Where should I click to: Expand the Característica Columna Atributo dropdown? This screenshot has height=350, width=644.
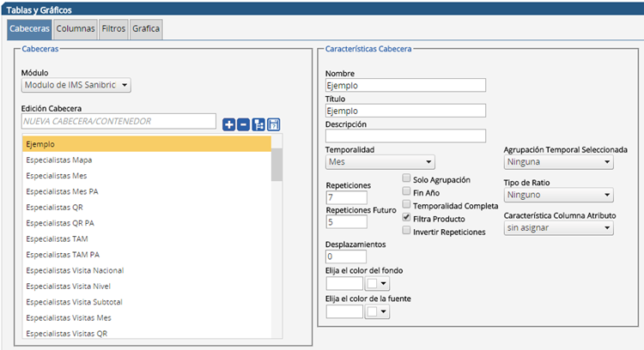tap(559, 227)
